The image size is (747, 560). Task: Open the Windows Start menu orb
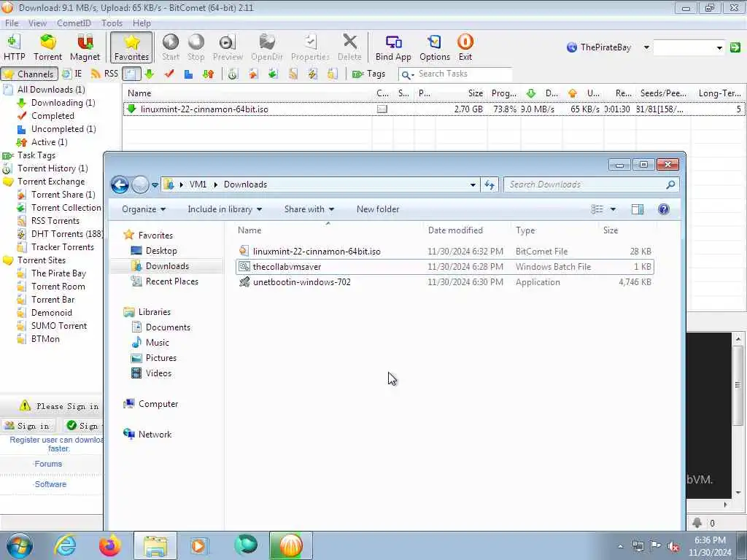tap(20, 545)
